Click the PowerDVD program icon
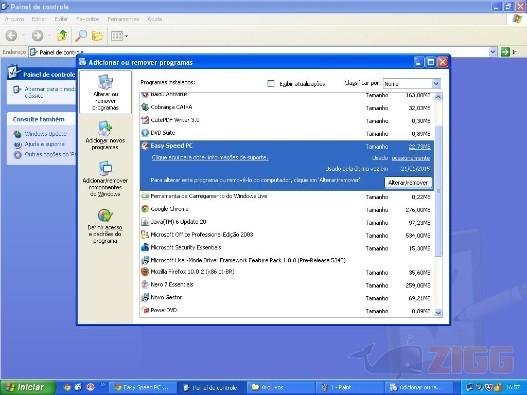527x395 pixels. point(145,310)
